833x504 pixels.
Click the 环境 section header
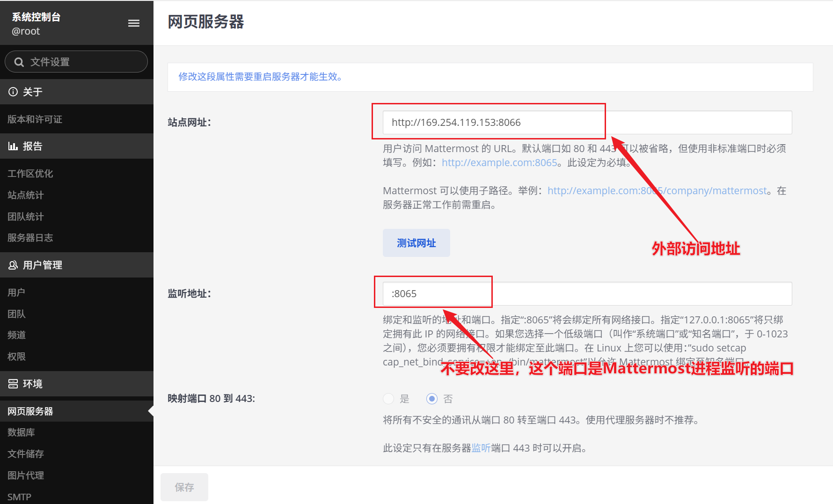[77, 384]
